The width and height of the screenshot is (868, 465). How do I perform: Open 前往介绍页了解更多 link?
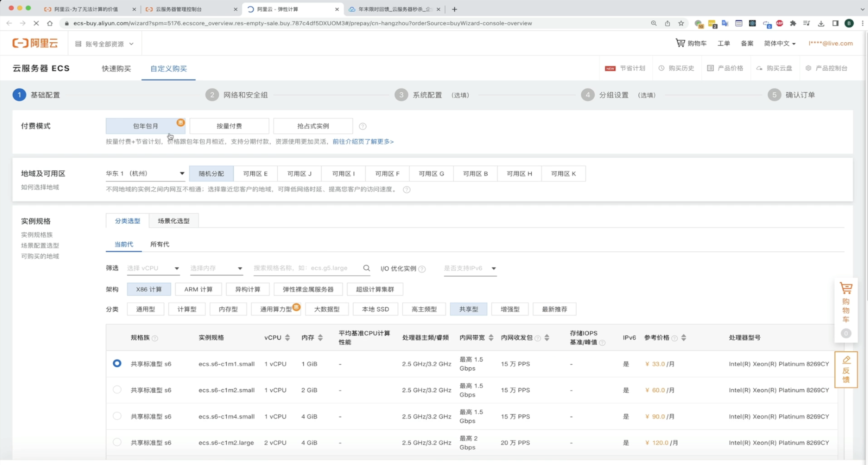(x=363, y=141)
